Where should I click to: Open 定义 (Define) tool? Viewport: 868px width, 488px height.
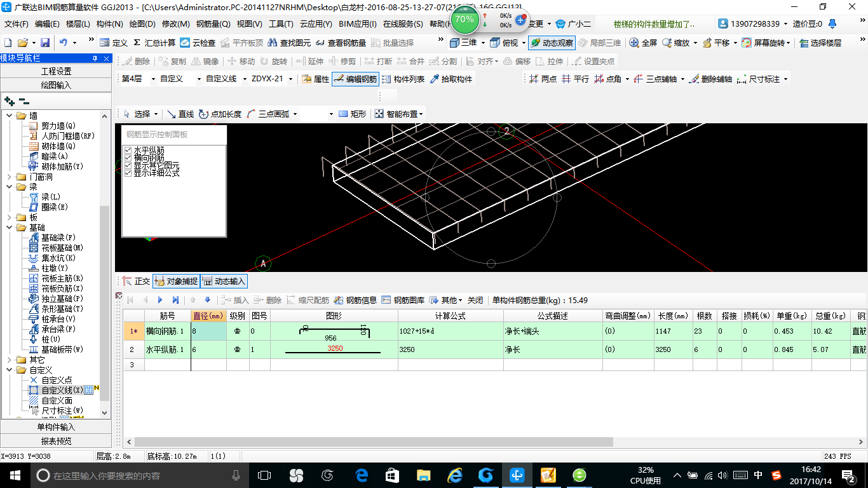point(114,43)
